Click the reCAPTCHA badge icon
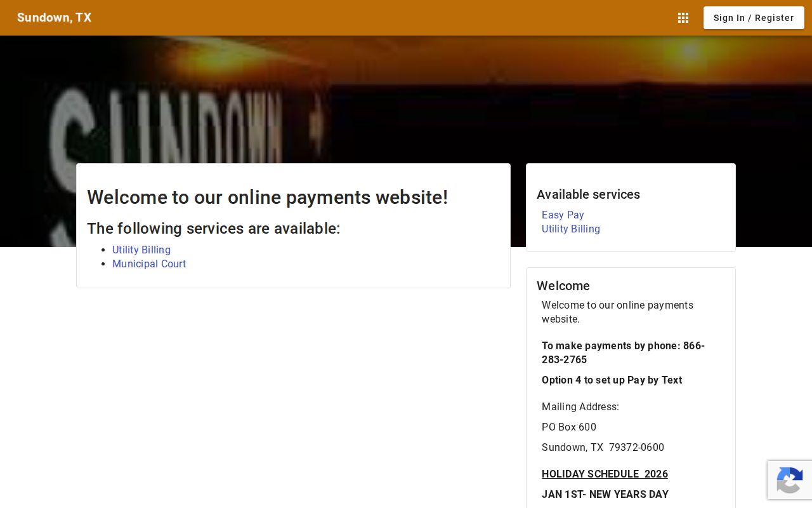The height and width of the screenshot is (508, 812). coord(789,480)
